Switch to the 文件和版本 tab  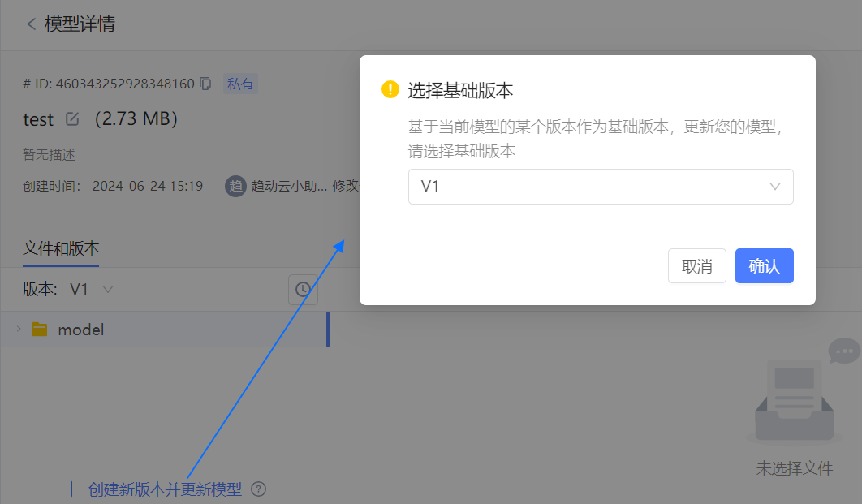point(61,248)
